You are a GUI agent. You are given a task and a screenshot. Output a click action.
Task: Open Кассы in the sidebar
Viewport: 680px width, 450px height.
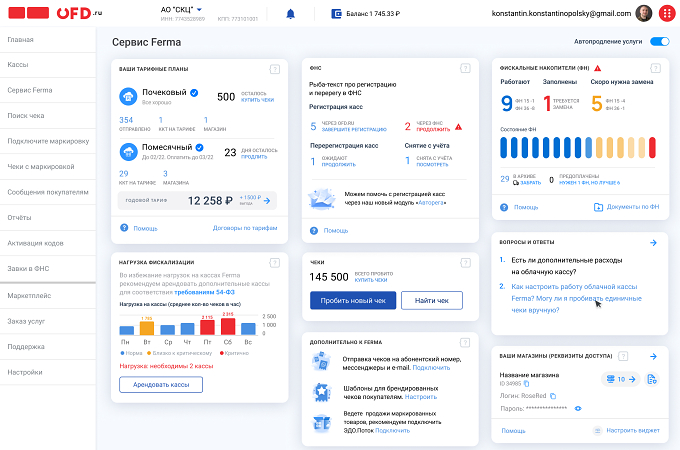[x=48, y=65]
